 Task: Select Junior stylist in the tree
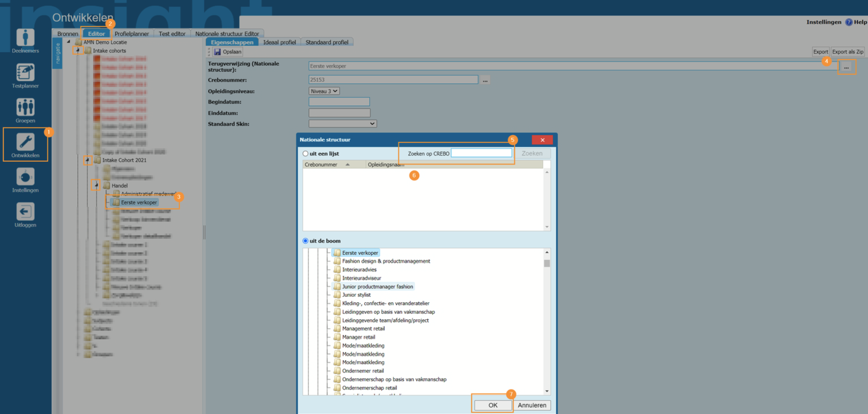356,295
